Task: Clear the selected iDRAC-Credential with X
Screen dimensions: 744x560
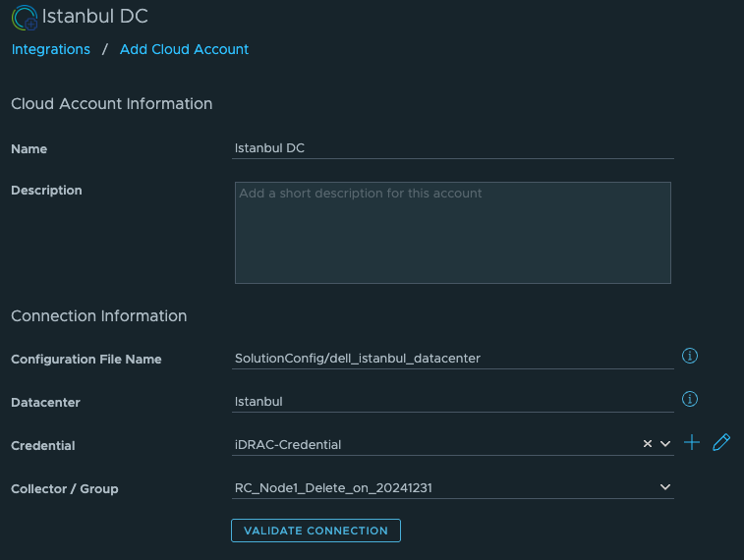Action: tap(648, 444)
